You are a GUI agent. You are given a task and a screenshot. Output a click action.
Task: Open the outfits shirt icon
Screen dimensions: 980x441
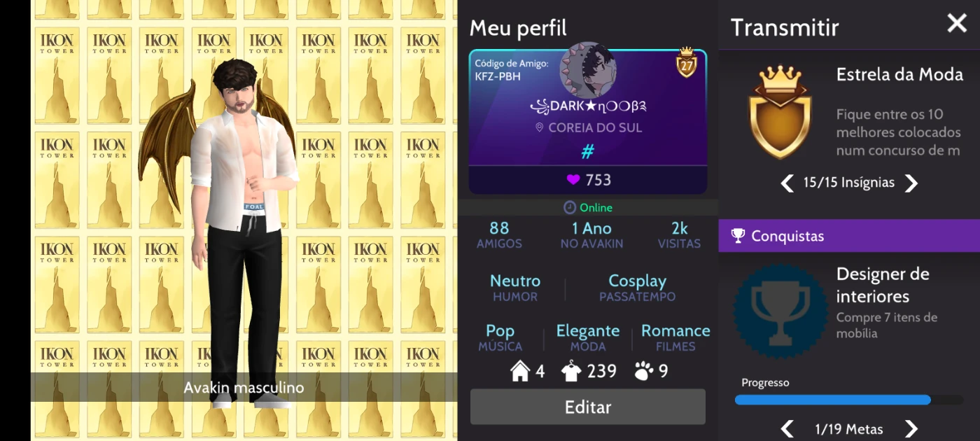coord(571,371)
